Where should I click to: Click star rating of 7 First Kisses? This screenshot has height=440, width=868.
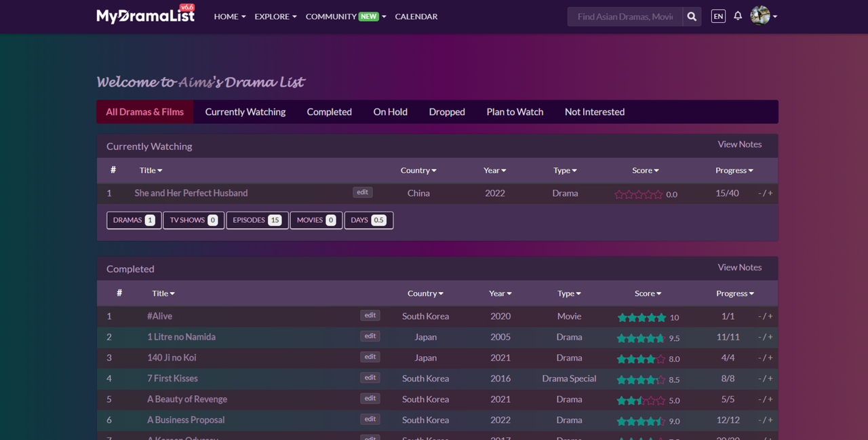pyautogui.click(x=642, y=380)
